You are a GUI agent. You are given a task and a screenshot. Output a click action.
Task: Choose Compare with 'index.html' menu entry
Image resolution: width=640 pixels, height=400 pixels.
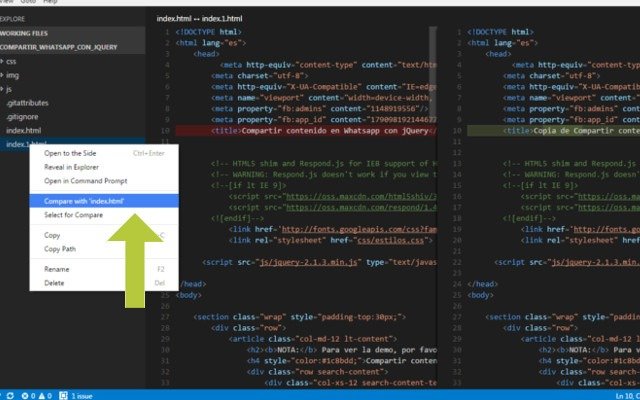tap(104, 201)
